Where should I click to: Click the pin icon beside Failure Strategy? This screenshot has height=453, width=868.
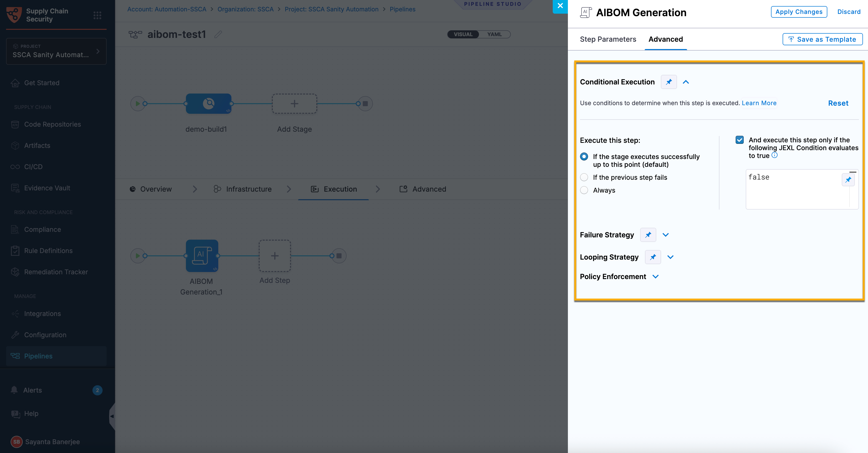click(x=648, y=235)
